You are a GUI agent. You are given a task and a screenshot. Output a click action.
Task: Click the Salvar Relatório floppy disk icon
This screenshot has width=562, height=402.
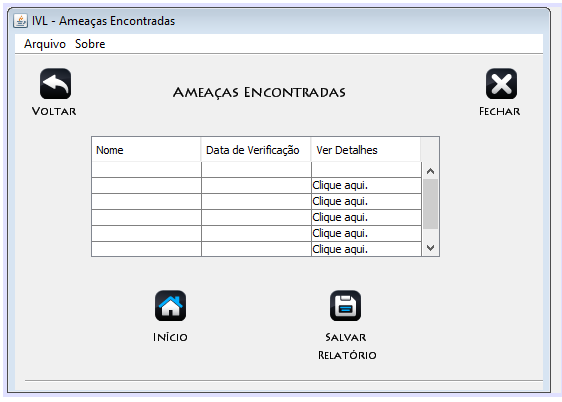(x=345, y=306)
